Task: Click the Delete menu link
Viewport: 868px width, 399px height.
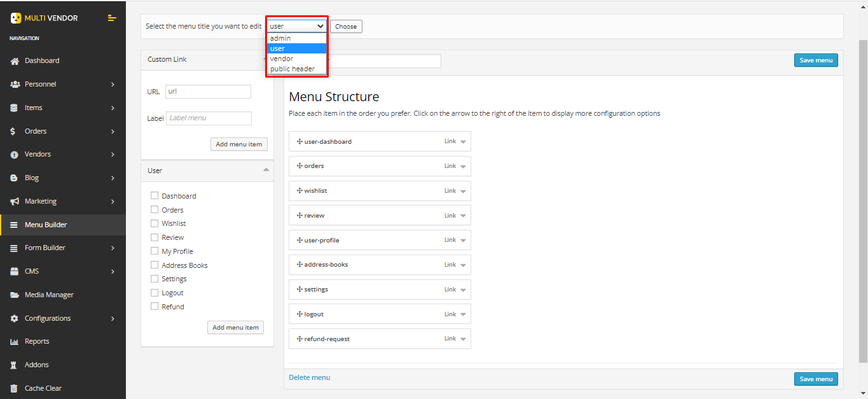Action: coord(309,377)
